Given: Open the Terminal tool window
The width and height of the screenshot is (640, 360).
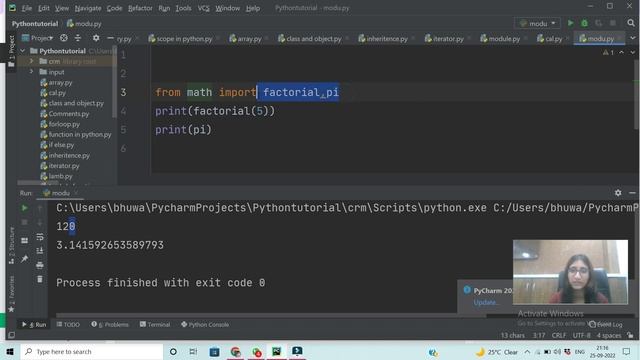Looking at the screenshot, I should click(155, 324).
